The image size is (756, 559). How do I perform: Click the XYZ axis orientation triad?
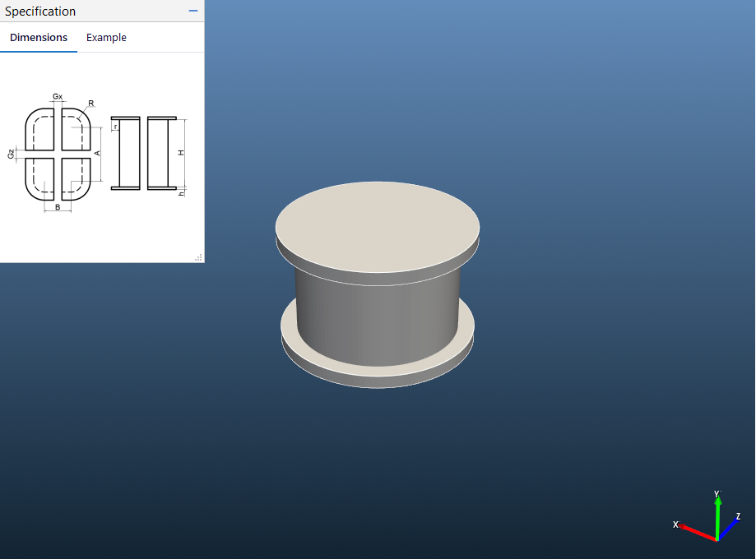point(707,516)
